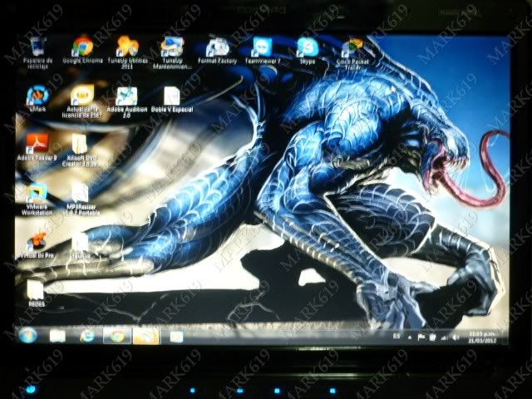The height and width of the screenshot is (399, 532).
Task: Show hidden system tray icons arrow
Action: coord(410,337)
